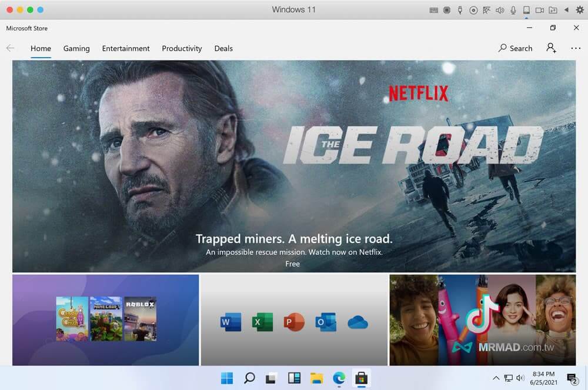
Task: Click the "Free" label on the banner
Action: point(292,264)
